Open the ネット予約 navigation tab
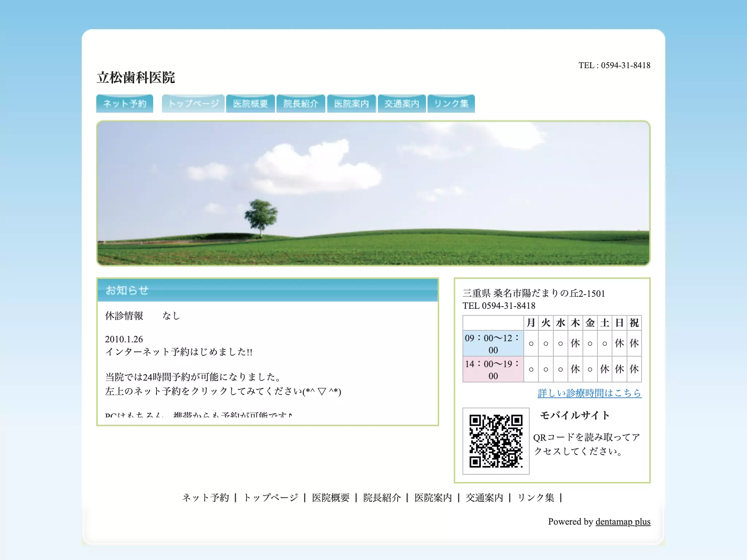The height and width of the screenshot is (560, 747). point(125,104)
